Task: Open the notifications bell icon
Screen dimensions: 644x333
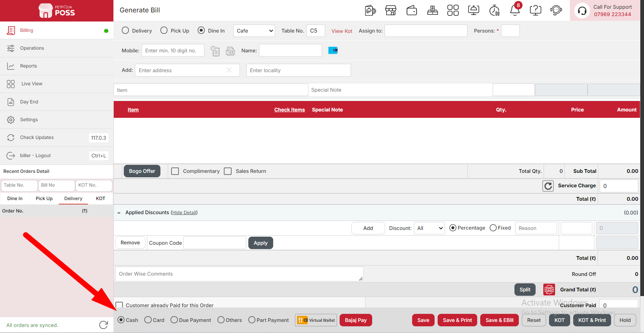Action: point(515,10)
